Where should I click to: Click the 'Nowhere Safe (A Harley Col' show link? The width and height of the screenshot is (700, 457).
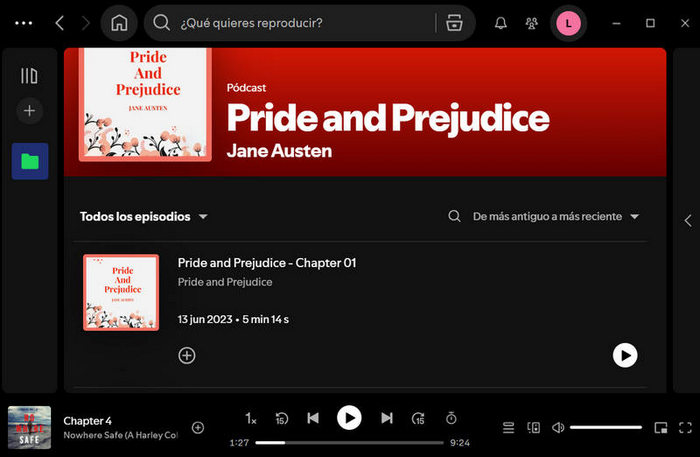pyautogui.click(x=121, y=435)
